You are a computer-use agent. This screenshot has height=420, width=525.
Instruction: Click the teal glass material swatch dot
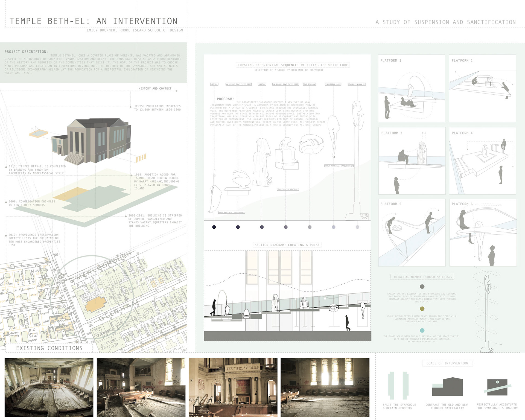click(x=422, y=330)
